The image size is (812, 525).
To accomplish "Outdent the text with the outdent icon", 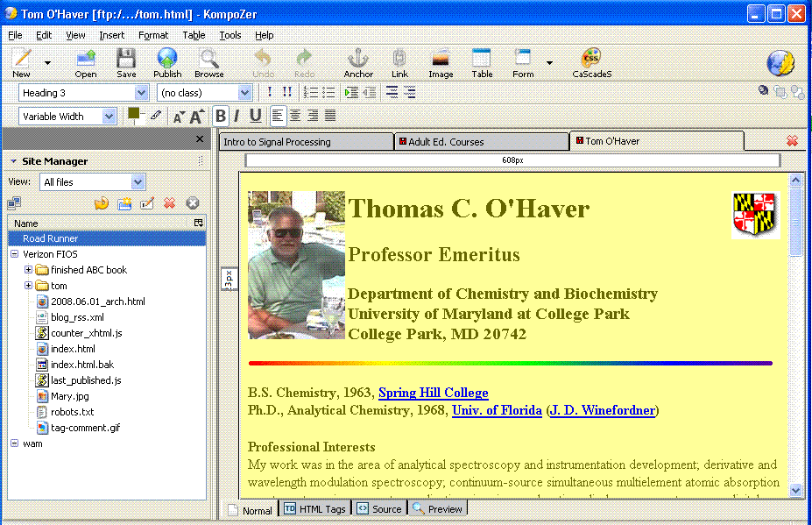I will coord(370,92).
